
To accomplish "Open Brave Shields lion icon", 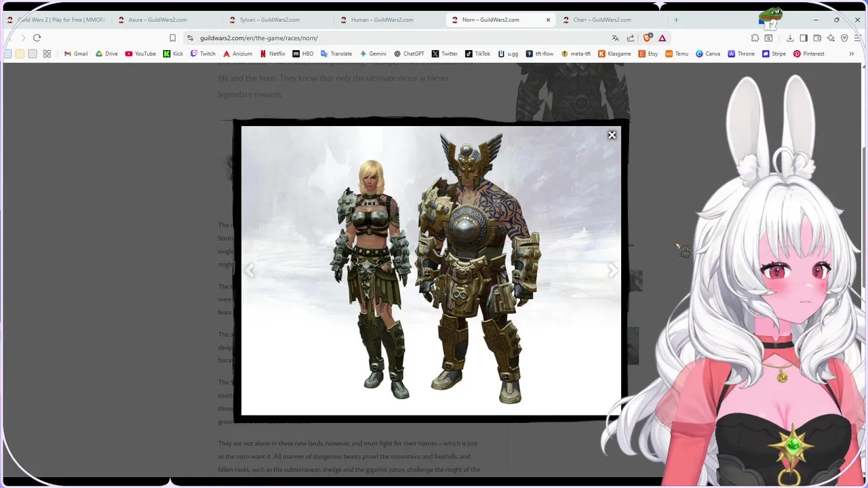I will (648, 38).
